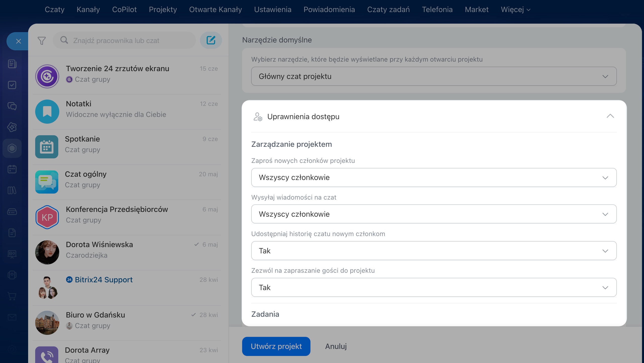Open the shopping cart icon in sidebar
The height and width of the screenshot is (363, 644).
pyautogui.click(x=12, y=296)
